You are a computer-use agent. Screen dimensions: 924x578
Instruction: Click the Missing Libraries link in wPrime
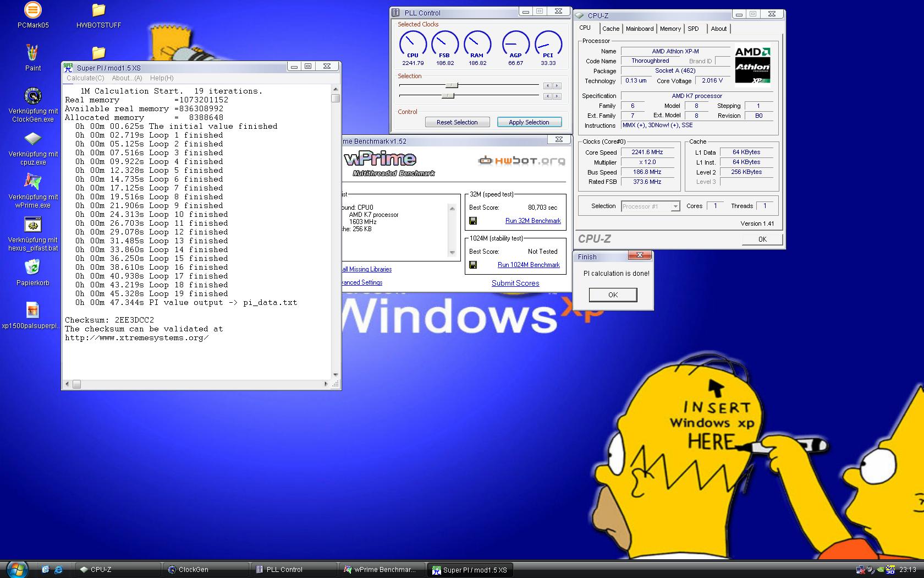(367, 269)
